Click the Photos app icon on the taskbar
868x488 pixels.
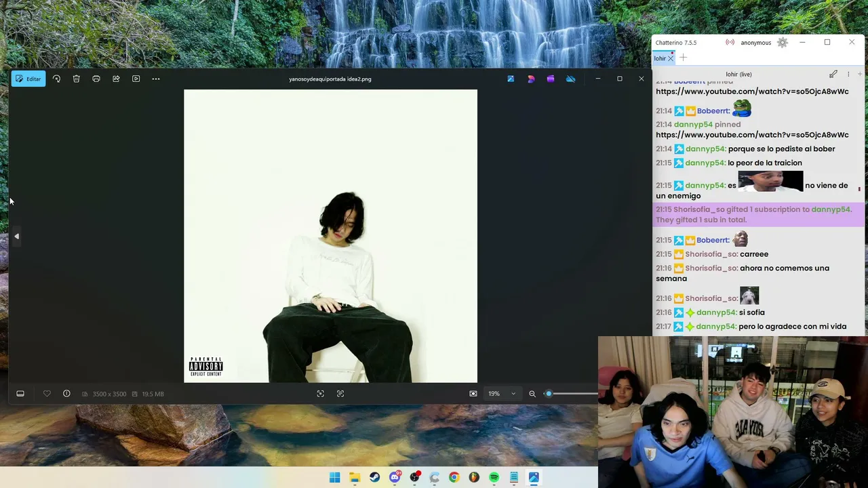(x=534, y=478)
